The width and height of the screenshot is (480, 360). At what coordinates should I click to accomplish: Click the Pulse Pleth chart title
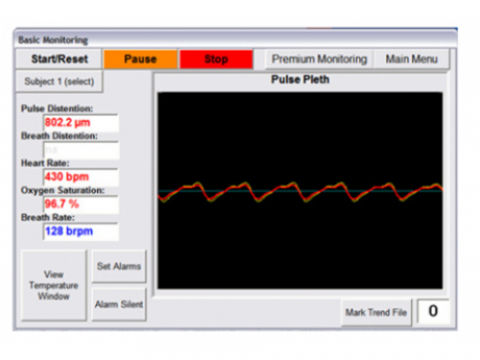click(x=300, y=79)
